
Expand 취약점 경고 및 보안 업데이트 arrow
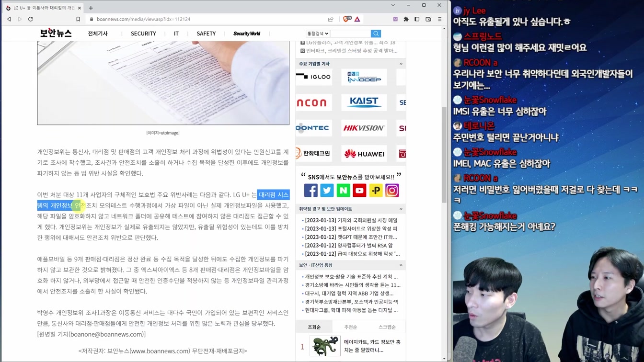[401, 209]
